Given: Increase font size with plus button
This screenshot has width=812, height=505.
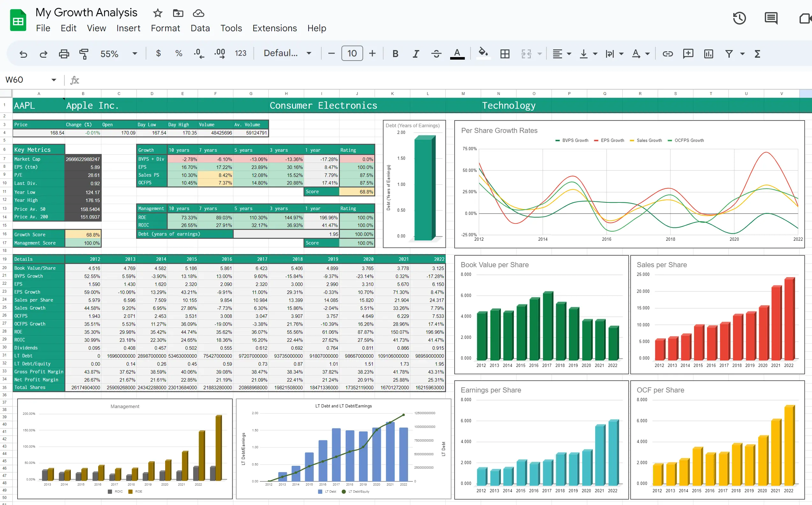Looking at the screenshot, I should 372,54.
